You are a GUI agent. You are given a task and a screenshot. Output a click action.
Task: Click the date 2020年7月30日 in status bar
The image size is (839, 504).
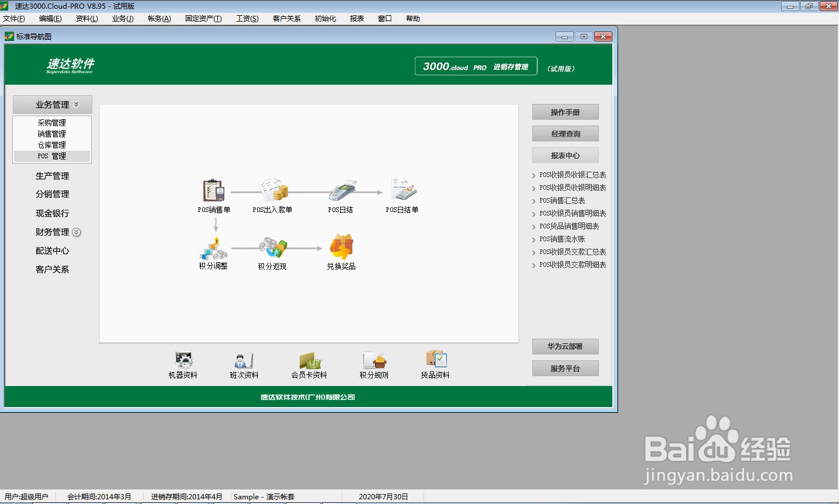pos(383,497)
